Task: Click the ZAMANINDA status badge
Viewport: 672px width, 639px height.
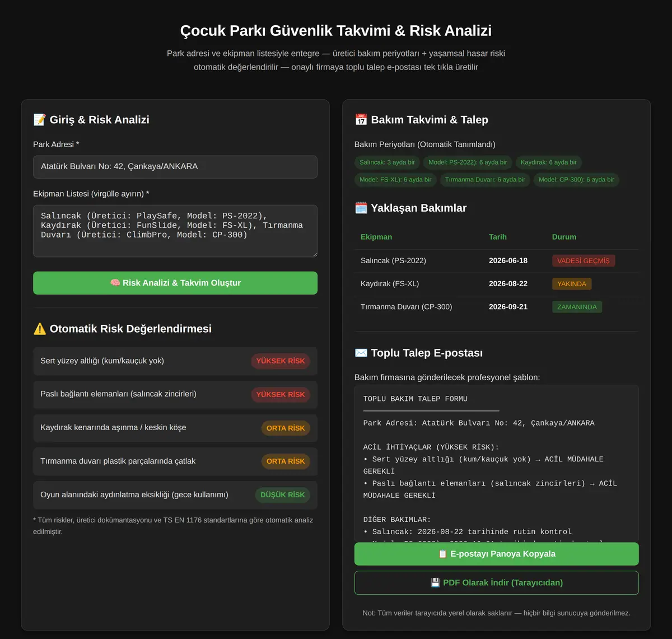Action: [x=577, y=307]
